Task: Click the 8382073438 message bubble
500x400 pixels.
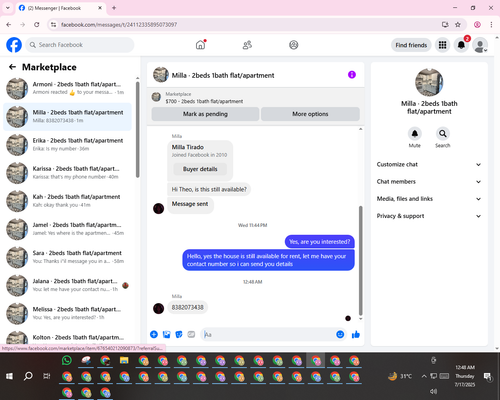Action: pyautogui.click(x=187, y=307)
